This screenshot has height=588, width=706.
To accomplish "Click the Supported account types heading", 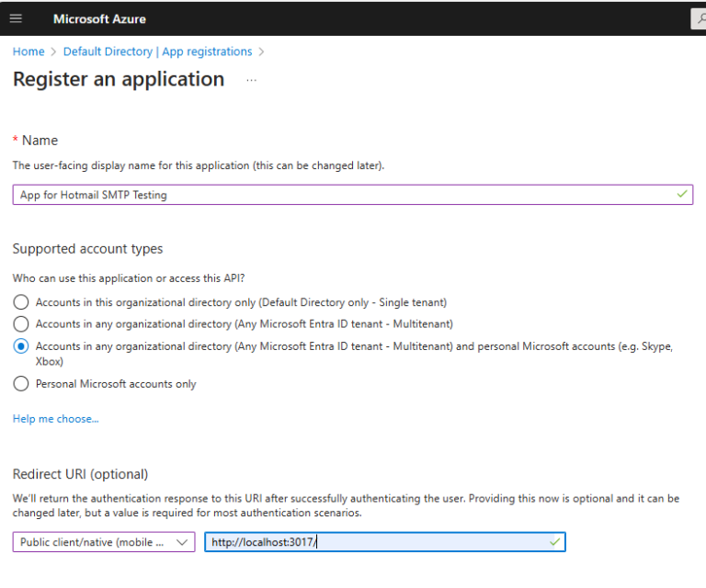I will pyautogui.click(x=88, y=249).
